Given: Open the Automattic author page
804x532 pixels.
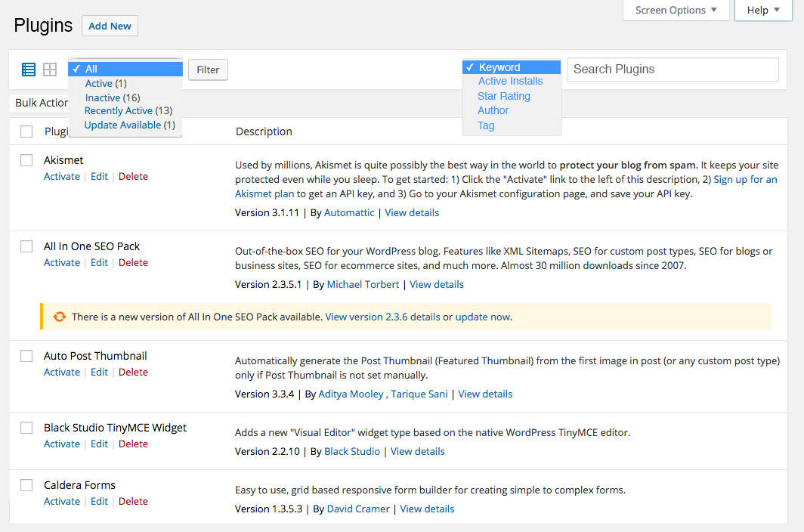Looking at the screenshot, I should pos(349,212).
